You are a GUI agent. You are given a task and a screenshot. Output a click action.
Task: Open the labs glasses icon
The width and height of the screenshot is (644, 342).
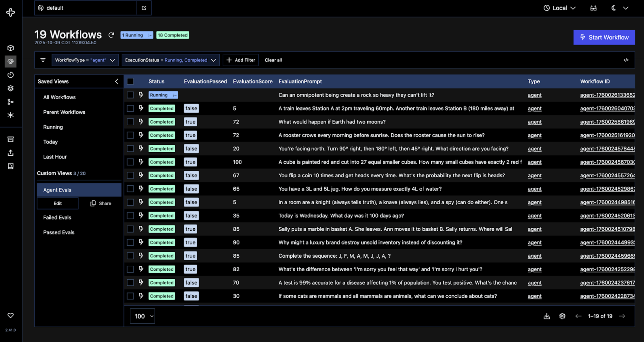593,8
